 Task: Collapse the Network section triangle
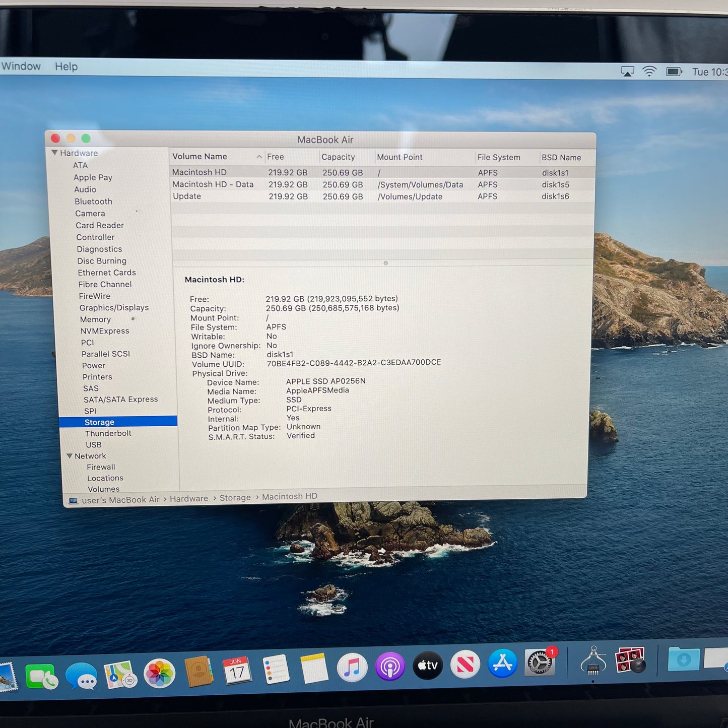(x=70, y=456)
